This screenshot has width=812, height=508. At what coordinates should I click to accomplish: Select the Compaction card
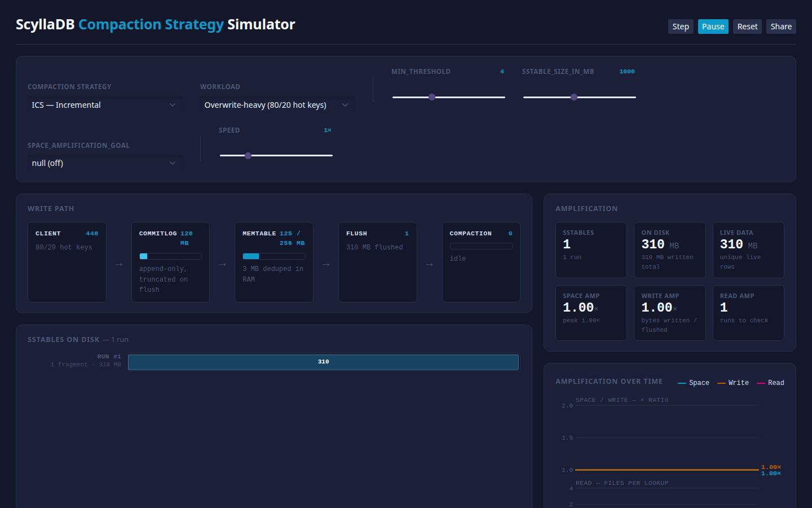tap(481, 262)
